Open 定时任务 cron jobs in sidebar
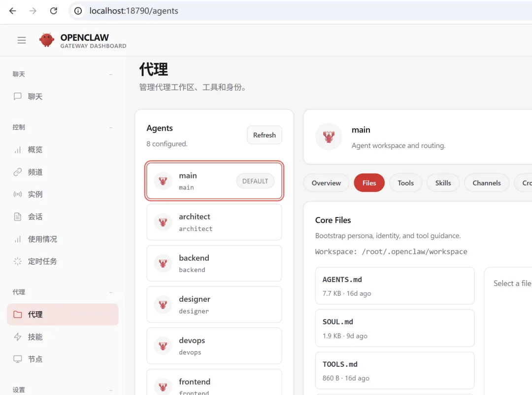 (x=63, y=261)
